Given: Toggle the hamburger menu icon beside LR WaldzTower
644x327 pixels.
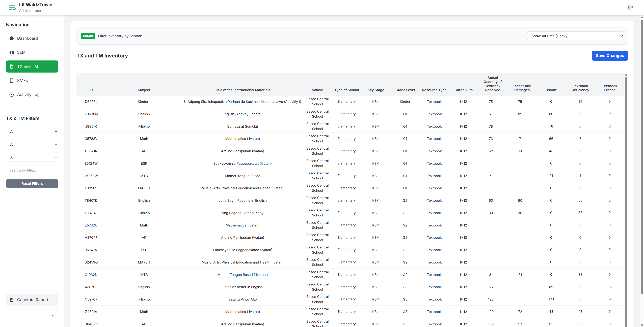Looking at the screenshot, I should pyautogui.click(x=12, y=8).
